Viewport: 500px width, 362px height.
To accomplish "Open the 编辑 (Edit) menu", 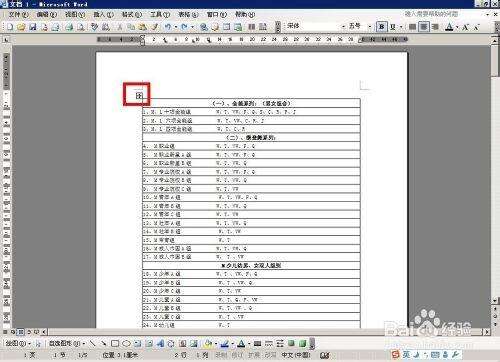I will click(47, 15).
